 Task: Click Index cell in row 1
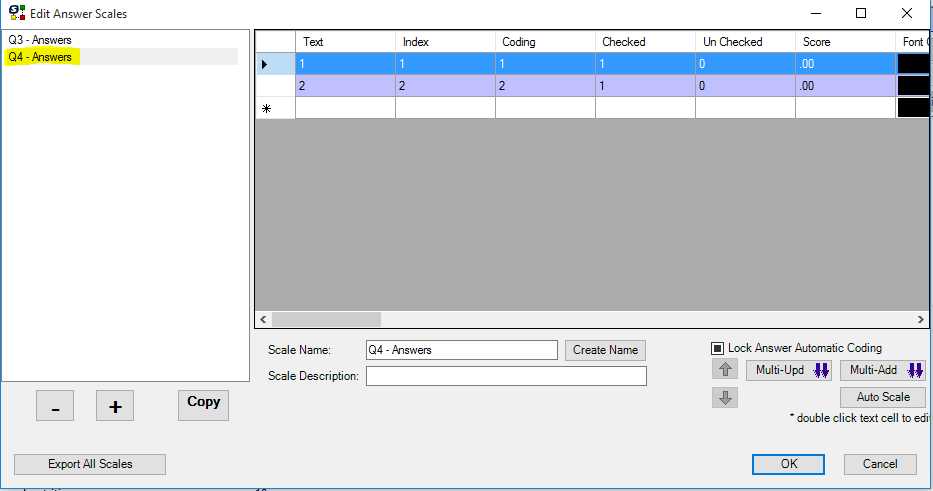point(445,64)
